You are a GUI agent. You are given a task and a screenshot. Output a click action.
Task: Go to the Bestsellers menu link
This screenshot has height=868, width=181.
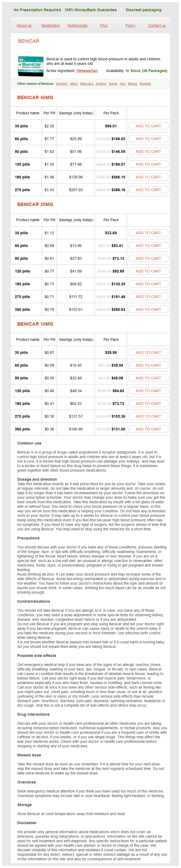tap(51, 26)
